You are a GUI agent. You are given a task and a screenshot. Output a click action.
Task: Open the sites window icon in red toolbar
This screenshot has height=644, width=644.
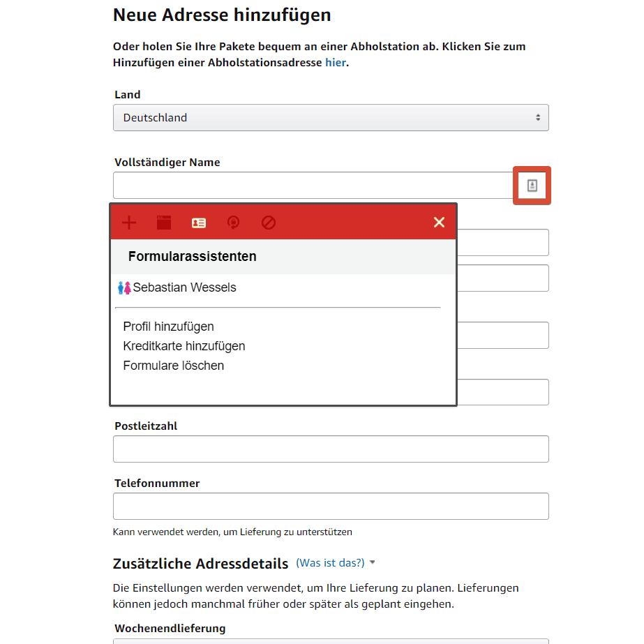[164, 223]
